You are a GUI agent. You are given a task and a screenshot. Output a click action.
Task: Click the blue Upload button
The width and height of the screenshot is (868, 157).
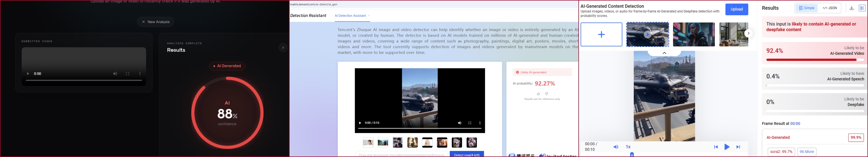coord(737,10)
